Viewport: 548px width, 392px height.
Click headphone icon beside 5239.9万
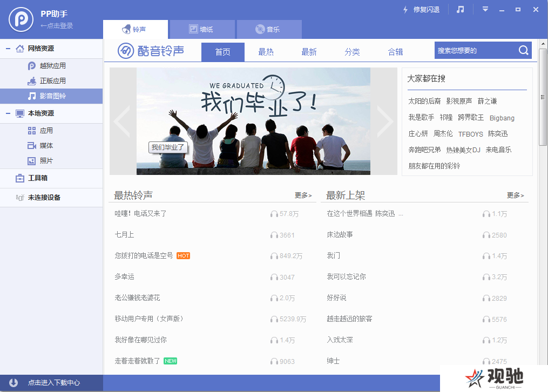(274, 319)
